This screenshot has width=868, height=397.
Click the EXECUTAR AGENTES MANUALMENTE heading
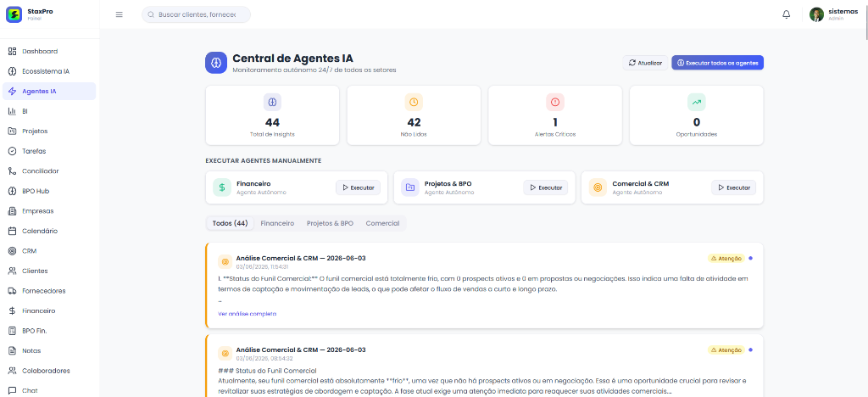263,160
